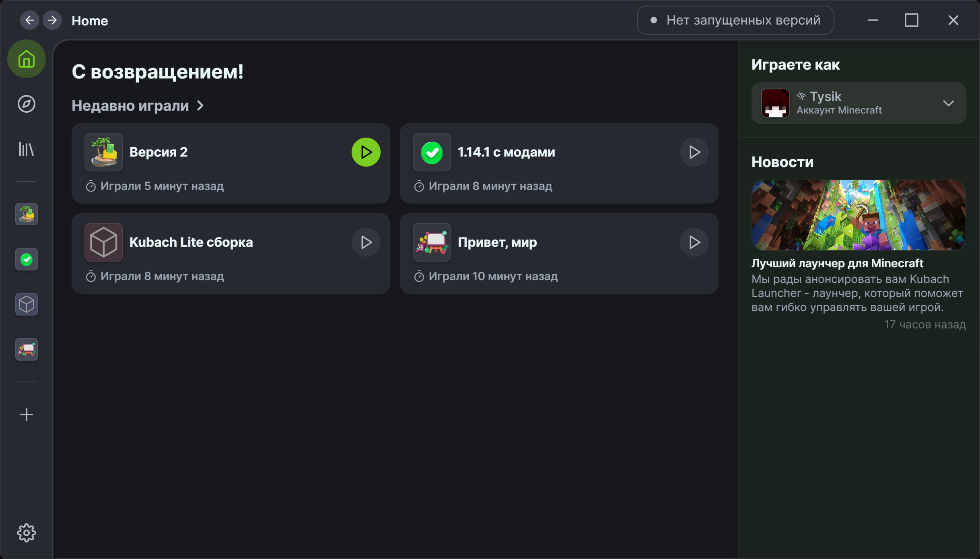Launch Привет, мир play button
The image size is (980, 559).
tap(694, 242)
